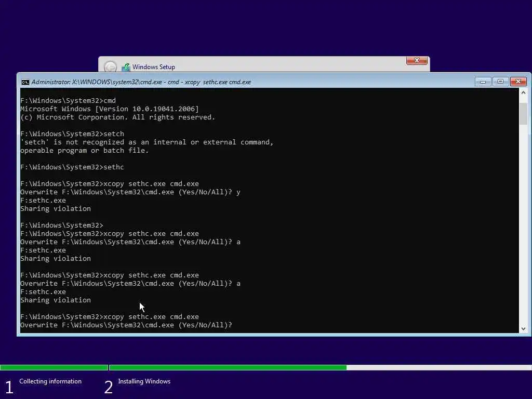This screenshot has height=399, width=532.
Task: Click the Windows Setup installer icon
Action: pos(126,67)
